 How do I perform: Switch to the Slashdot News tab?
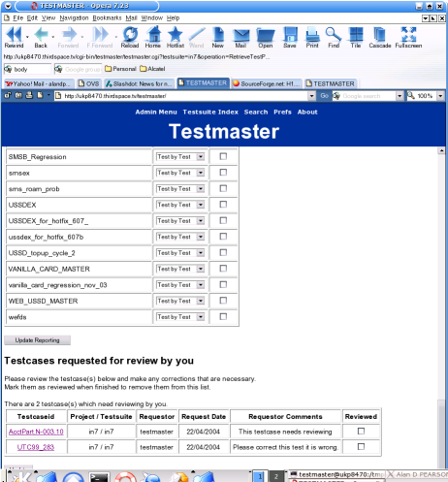click(x=140, y=83)
